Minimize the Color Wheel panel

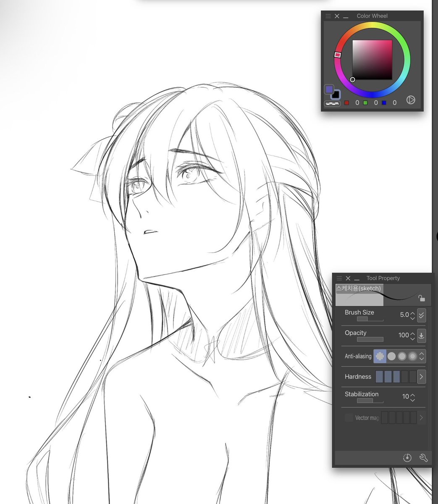[346, 17]
